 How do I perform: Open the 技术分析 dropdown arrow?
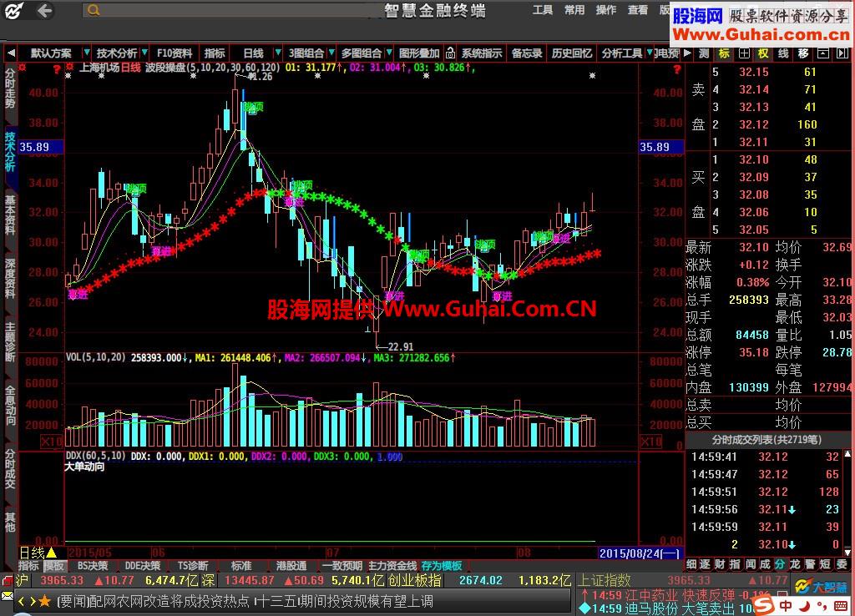pos(144,53)
